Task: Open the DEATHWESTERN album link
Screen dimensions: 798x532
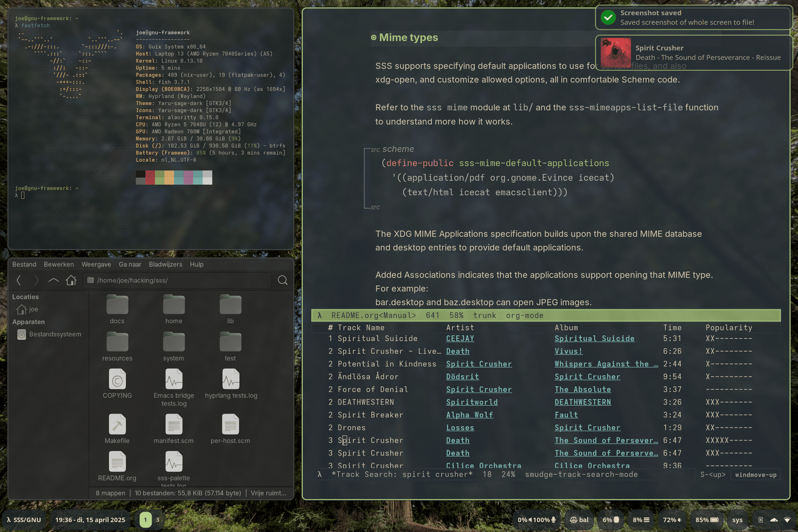Action: [x=583, y=402]
